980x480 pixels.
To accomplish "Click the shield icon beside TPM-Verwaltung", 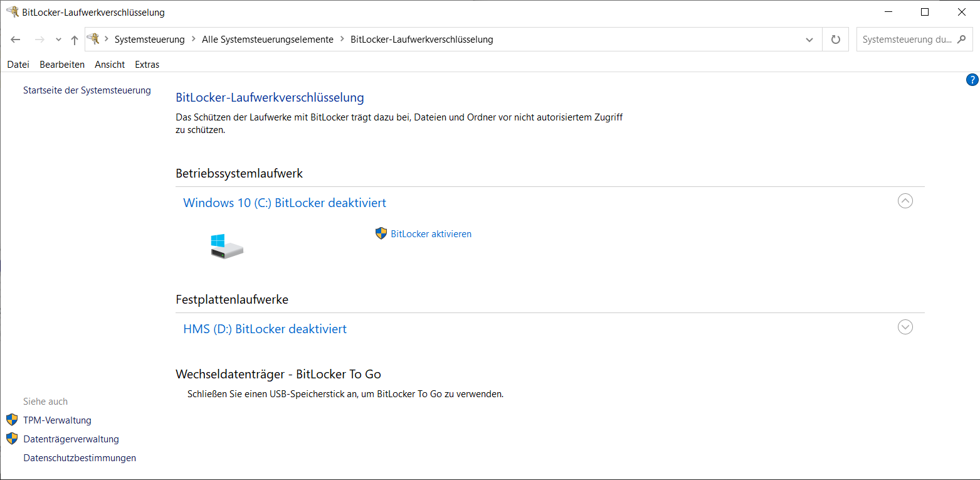I will click(12, 420).
